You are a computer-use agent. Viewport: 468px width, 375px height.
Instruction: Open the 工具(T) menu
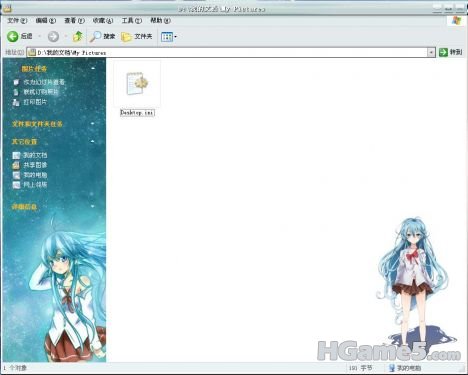coord(132,21)
